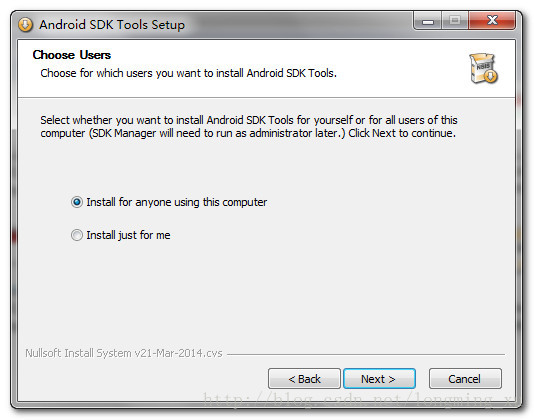Image resolution: width=534 pixels, height=420 pixels.
Task: Click the 'Choose for which users' subtitle text
Action: (188, 73)
